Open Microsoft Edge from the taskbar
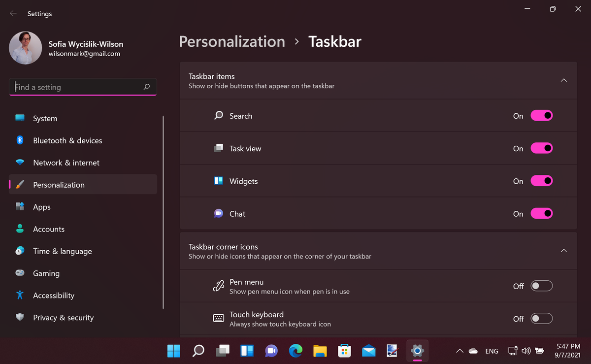This screenshot has width=591, height=364. click(295, 351)
